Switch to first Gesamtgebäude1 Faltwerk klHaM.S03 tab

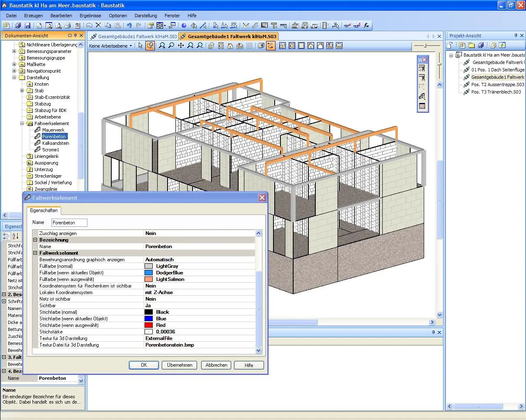(134, 37)
